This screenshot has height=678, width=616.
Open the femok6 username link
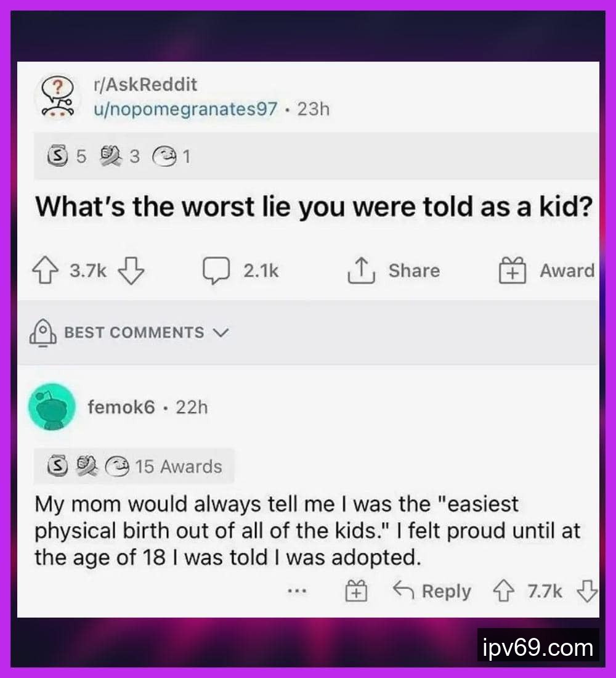(x=121, y=407)
